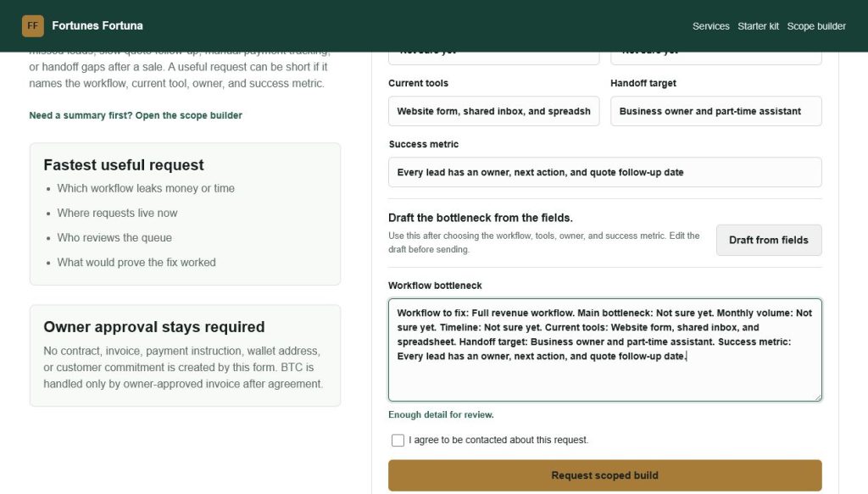
Task: Click the 'I agree to be contacted' label text
Action: click(x=498, y=440)
